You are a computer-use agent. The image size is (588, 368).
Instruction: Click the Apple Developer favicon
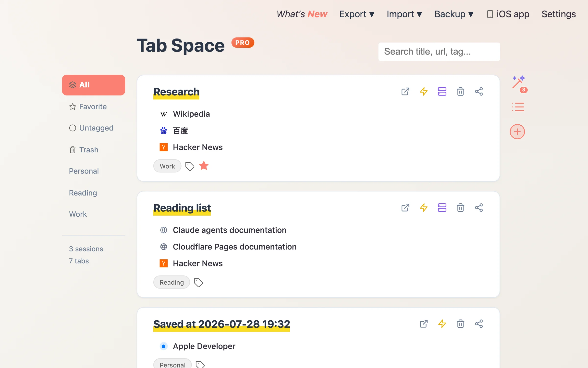click(x=163, y=346)
